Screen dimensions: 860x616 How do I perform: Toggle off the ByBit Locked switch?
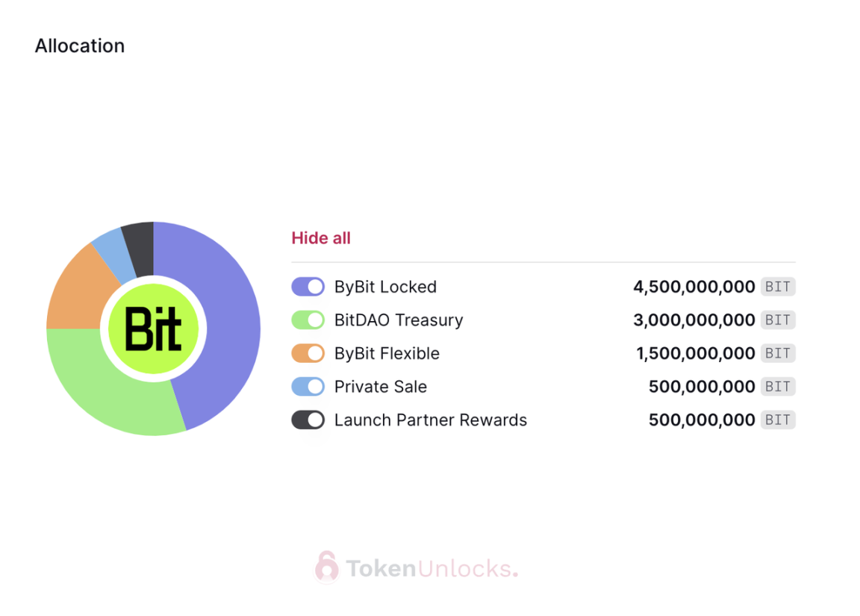click(x=308, y=286)
